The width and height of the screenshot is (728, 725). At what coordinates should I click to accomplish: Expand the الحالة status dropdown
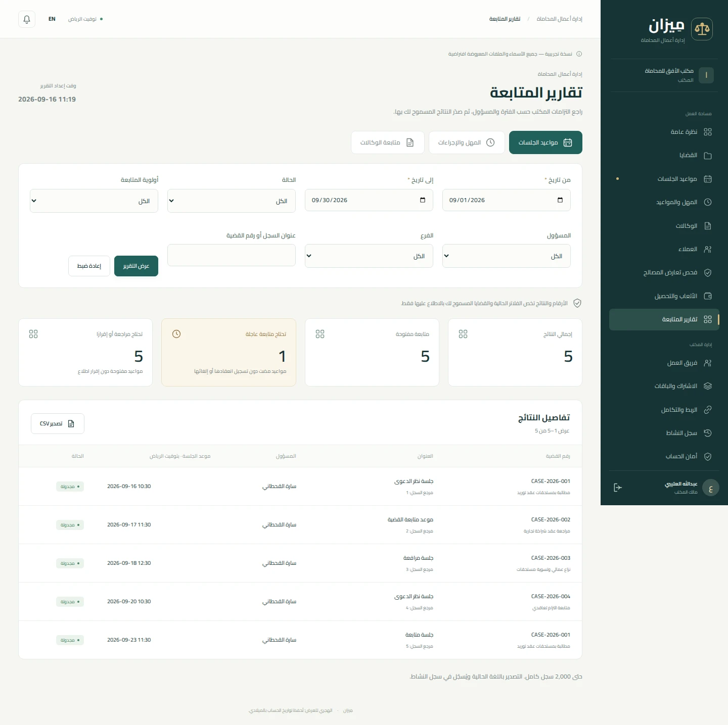pos(232,201)
